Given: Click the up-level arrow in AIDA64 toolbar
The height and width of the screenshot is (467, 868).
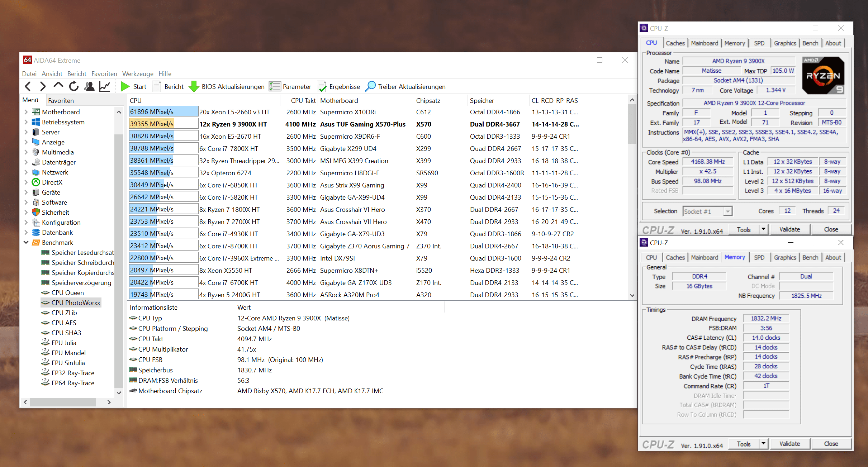Looking at the screenshot, I should pyautogui.click(x=58, y=86).
